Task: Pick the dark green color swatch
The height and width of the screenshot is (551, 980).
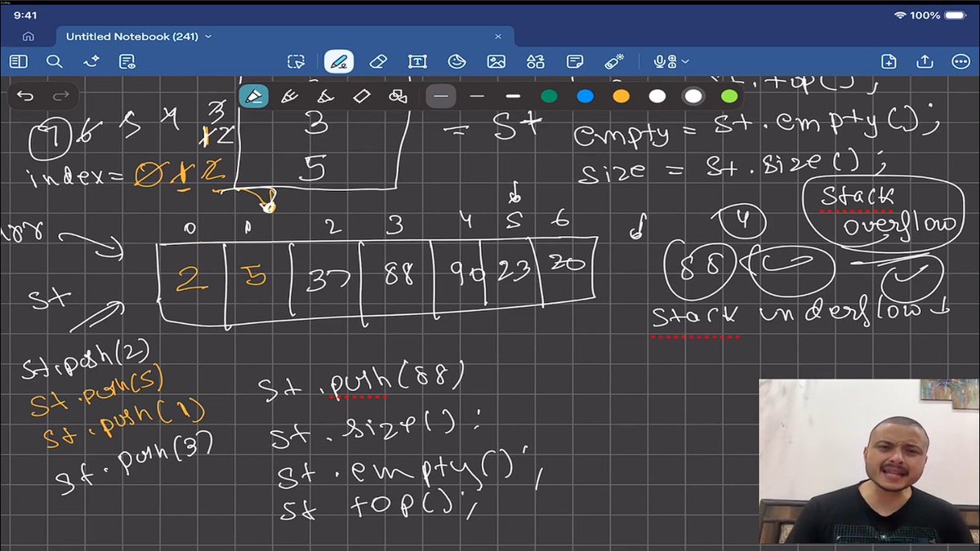Action: [550, 96]
